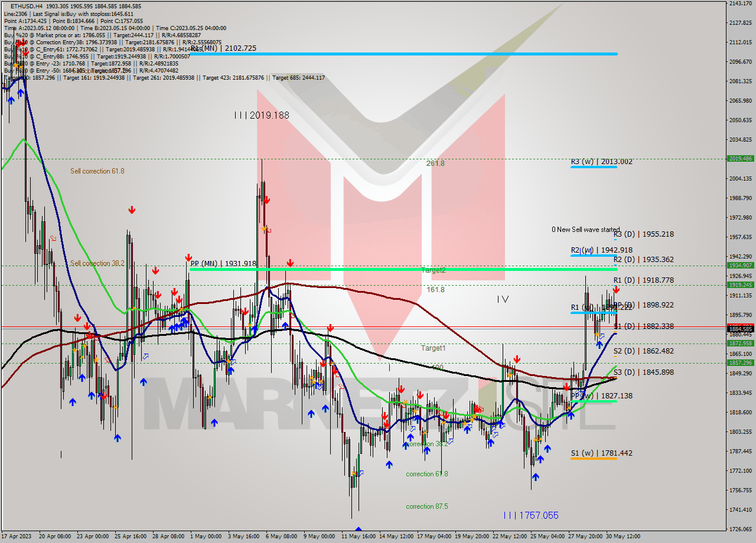Select the 0 New Sell wave started text
The image size is (756, 543).
click(586, 230)
